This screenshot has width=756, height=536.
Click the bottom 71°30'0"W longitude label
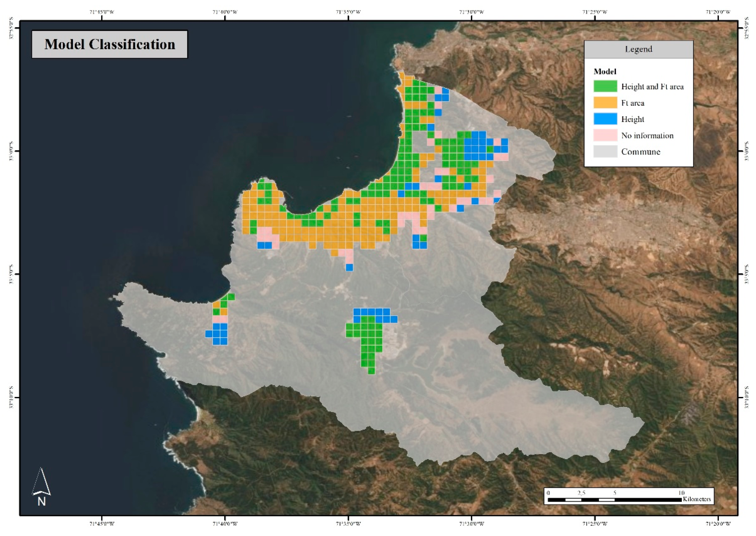coord(472,523)
